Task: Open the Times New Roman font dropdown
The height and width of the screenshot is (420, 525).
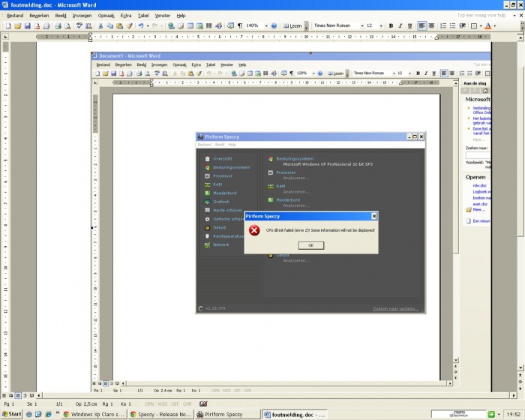Action: tap(362, 25)
